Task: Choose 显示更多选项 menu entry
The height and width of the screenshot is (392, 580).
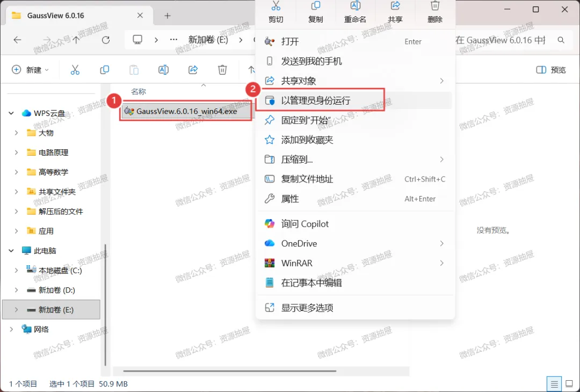Action: pos(355,308)
